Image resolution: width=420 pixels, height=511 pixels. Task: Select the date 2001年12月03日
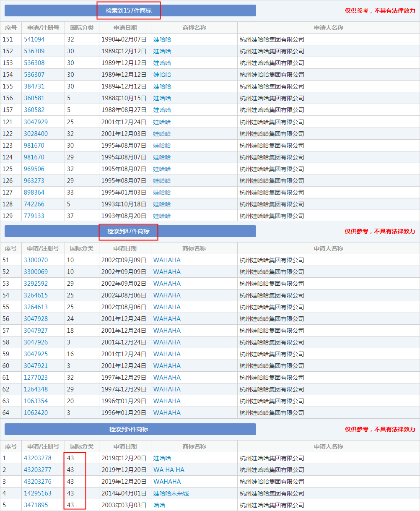(x=124, y=134)
